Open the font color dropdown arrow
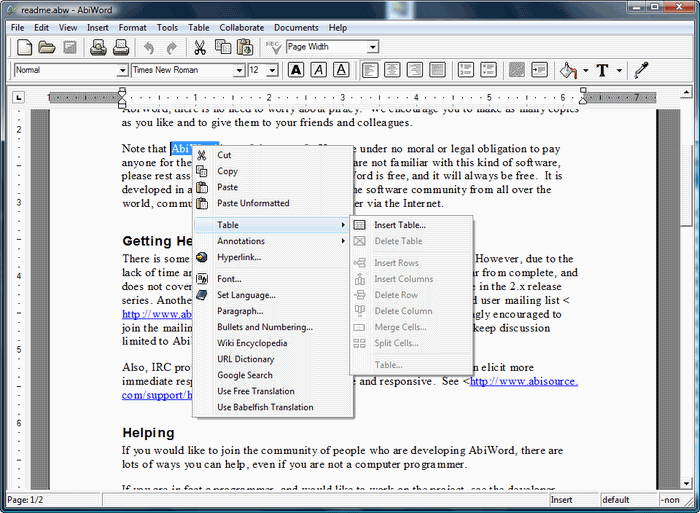This screenshot has width=700, height=513. [x=619, y=70]
